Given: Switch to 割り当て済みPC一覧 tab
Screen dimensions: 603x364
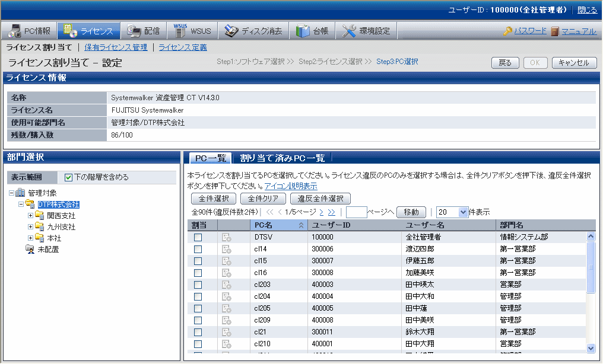Looking at the screenshot, I should (x=283, y=158).
